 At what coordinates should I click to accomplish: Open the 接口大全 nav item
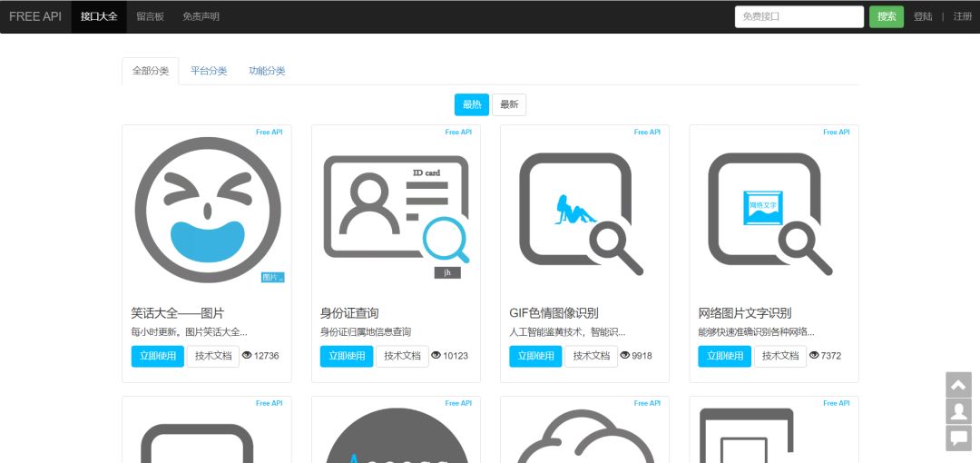point(99,17)
